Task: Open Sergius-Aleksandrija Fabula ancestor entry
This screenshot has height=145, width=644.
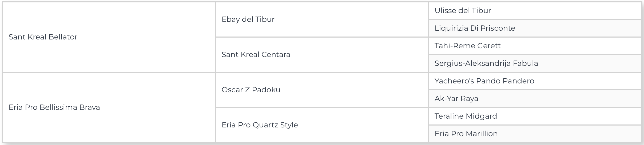Action: (486, 63)
